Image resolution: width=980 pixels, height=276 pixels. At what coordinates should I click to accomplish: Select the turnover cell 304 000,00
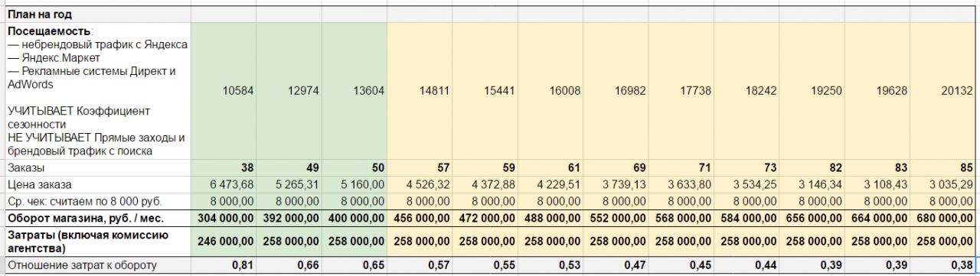[x=224, y=218]
